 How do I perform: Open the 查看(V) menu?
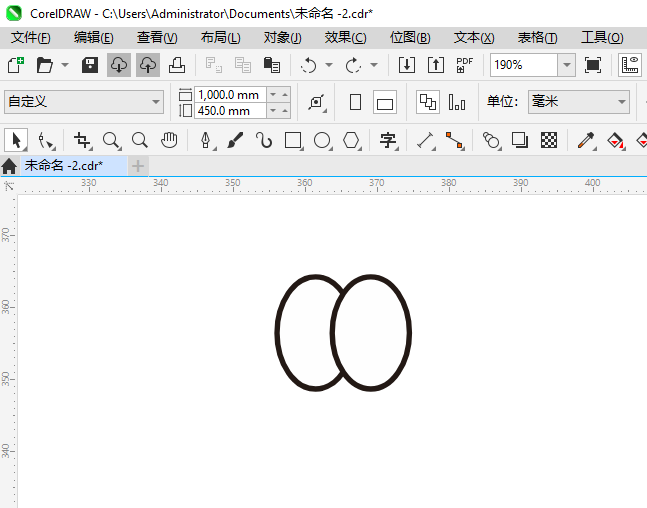(157, 38)
